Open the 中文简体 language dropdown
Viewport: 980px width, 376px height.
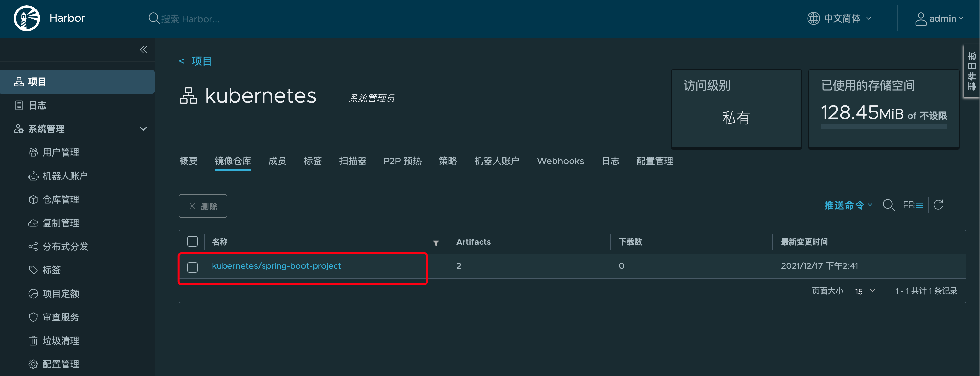pos(839,18)
